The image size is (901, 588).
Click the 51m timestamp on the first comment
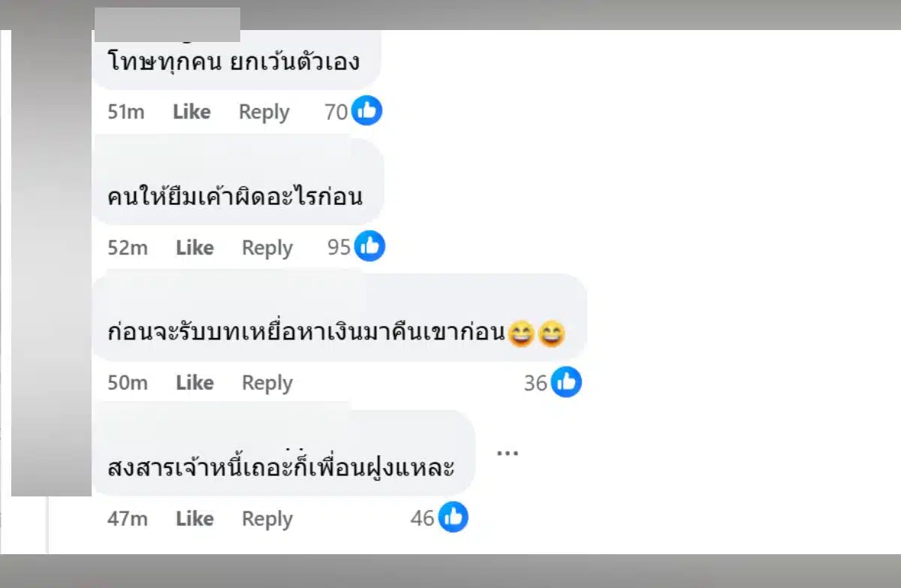tap(124, 111)
